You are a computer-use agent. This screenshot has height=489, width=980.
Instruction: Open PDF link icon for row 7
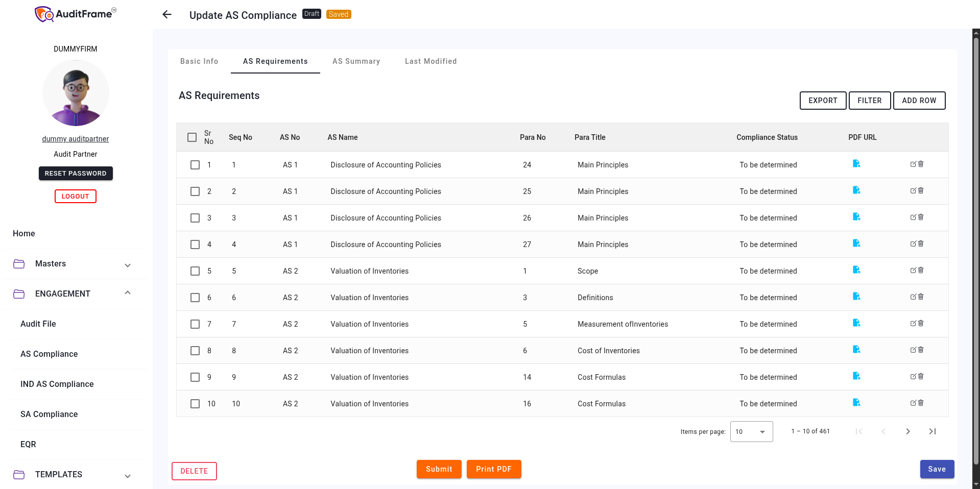coord(856,323)
